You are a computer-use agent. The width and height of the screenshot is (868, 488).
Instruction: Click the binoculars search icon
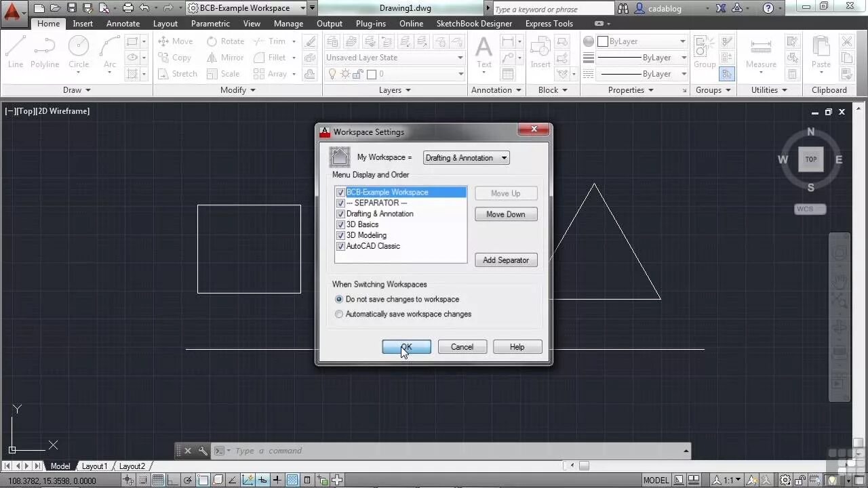tap(623, 8)
